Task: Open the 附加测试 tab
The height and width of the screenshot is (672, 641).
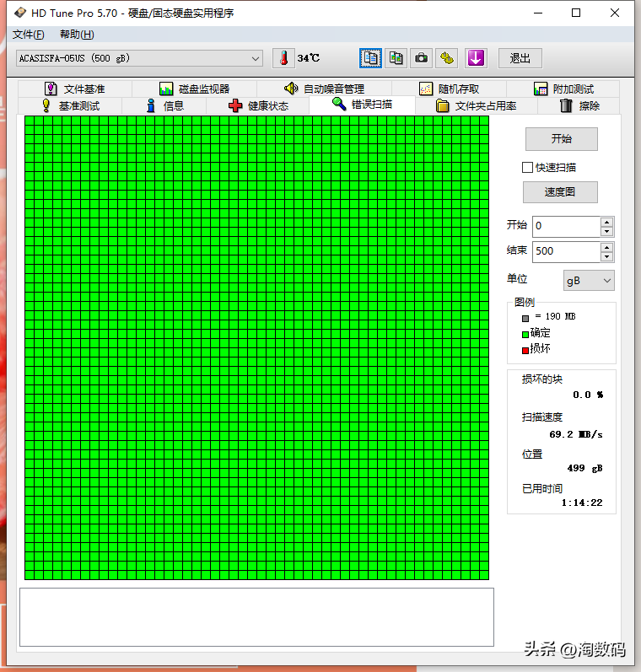Action: coord(563,89)
